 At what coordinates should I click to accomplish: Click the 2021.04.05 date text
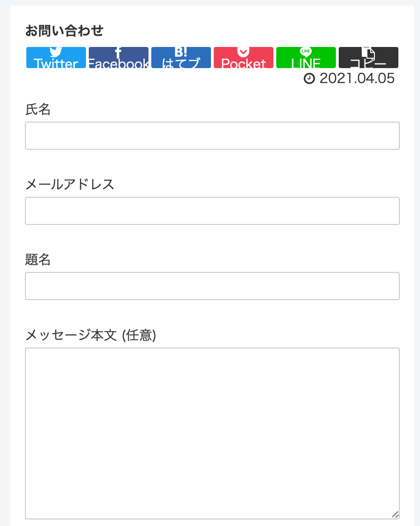click(357, 79)
